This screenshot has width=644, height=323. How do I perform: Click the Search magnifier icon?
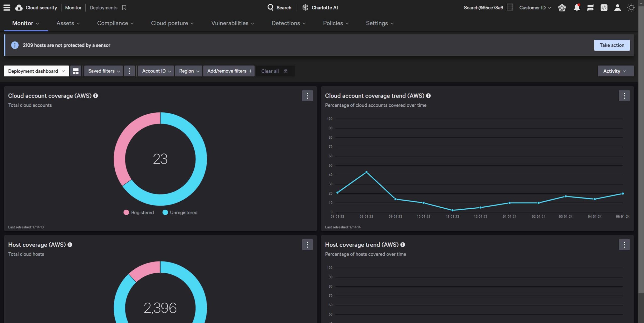(x=270, y=7)
